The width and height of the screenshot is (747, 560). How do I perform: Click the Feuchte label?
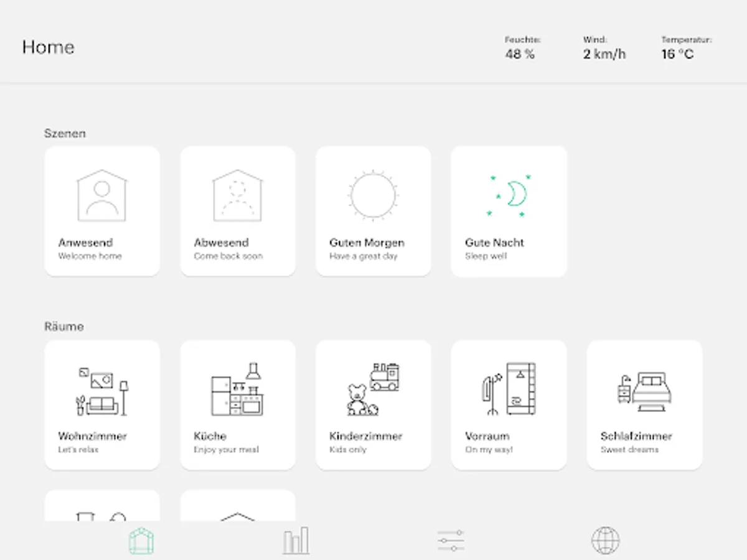click(522, 40)
